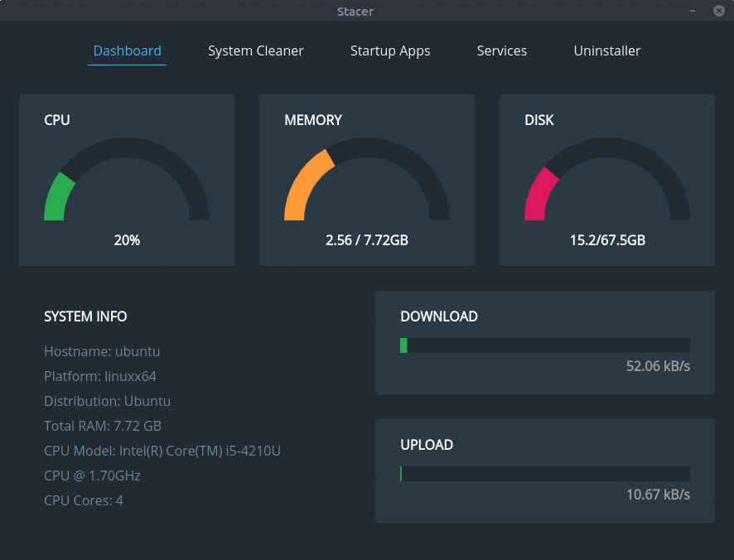Open the Uninstaller tab
734x560 pixels.
pyautogui.click(x=606, y=51)
